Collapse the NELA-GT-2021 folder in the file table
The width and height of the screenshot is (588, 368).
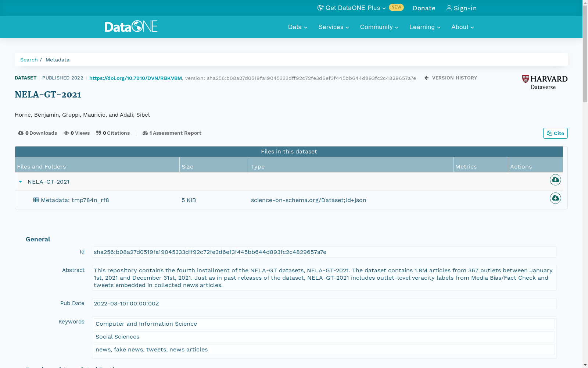tap(20, 181)
